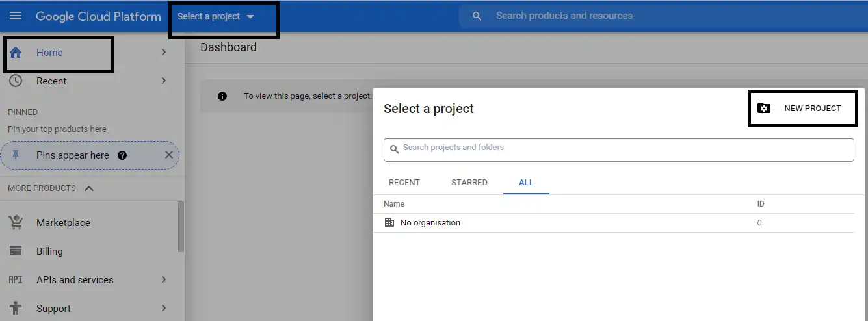Click the Google Cloud Platform logo
The height and width of the screenshot is (321, 868).
(x=98, y=16)
